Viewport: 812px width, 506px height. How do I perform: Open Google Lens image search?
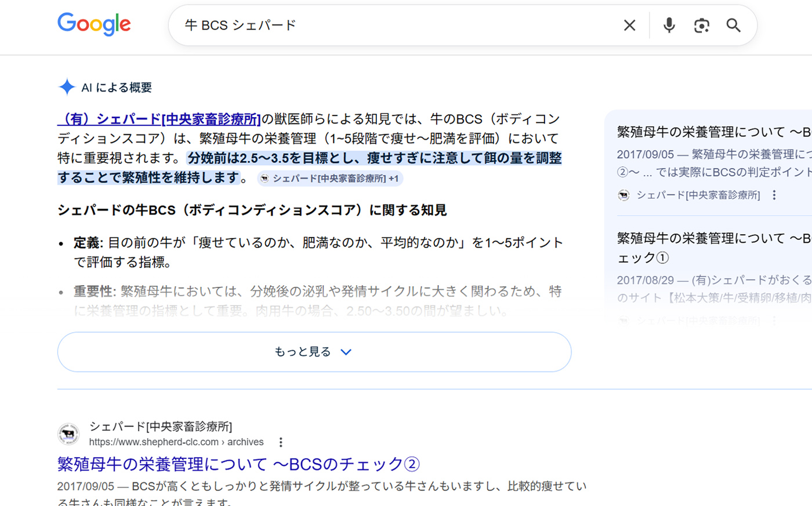coord(701,26)
